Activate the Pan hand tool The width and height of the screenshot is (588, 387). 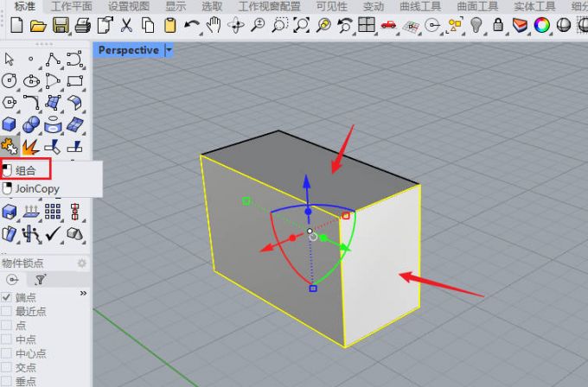pos(214,25)
